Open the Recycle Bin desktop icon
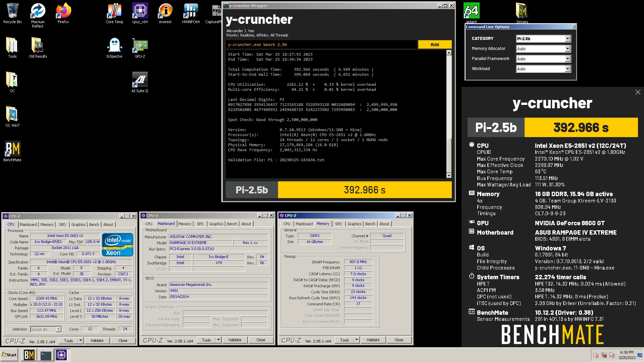Image resolution: width=644 pixels, height=362 pixels. pos(12,13)
